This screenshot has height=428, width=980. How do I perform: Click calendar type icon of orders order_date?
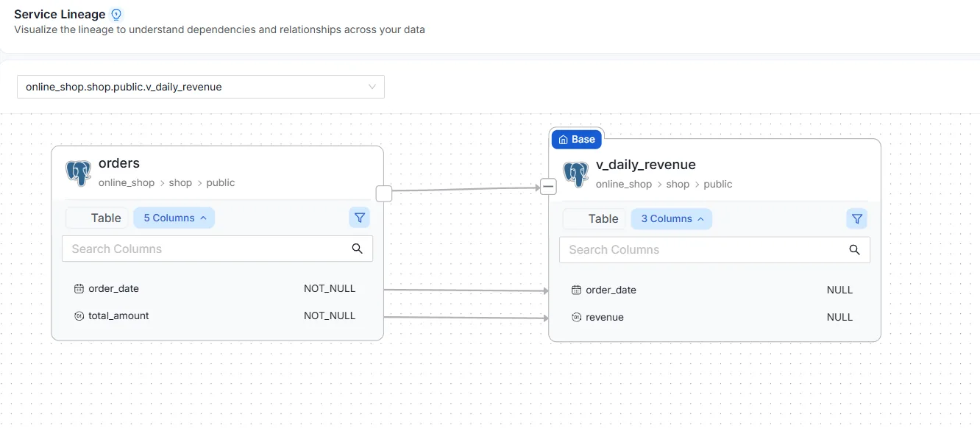(x=79, y=289)
